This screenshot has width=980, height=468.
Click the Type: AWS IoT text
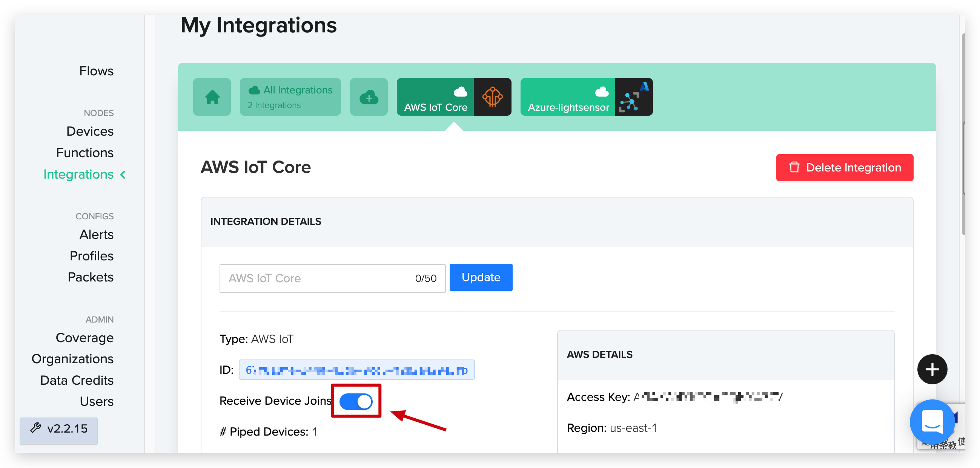pos(257,339)
